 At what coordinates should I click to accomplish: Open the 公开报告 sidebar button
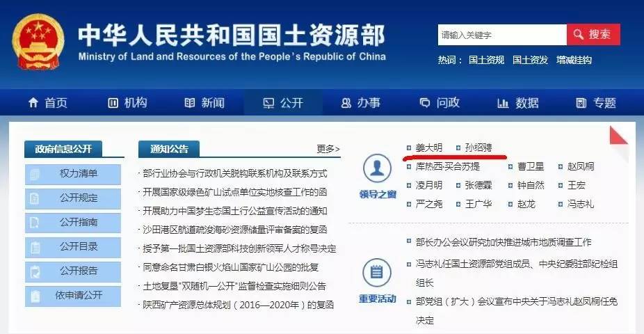coord(73,271)
